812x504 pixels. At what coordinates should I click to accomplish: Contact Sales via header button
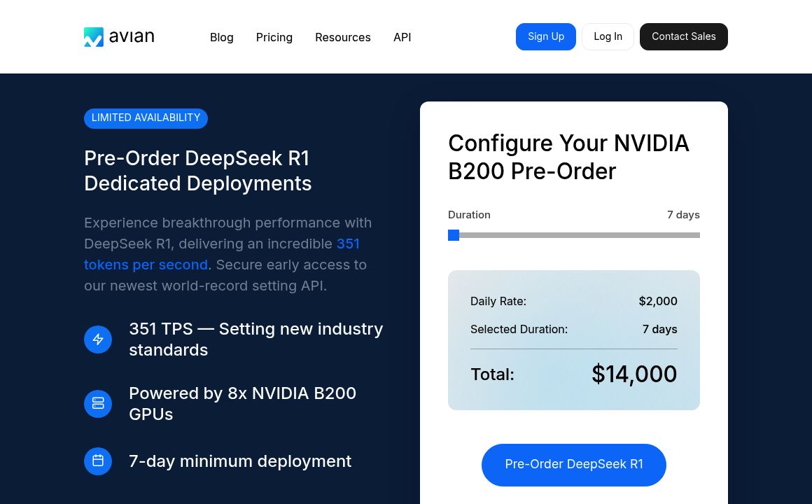tap(683, 36)
